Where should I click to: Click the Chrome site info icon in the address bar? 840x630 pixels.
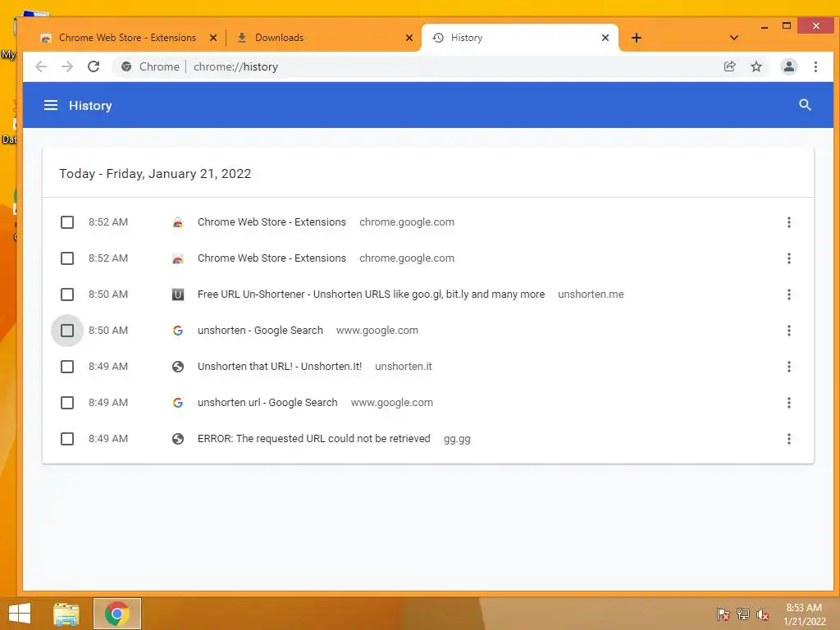[x=126, y=66]
